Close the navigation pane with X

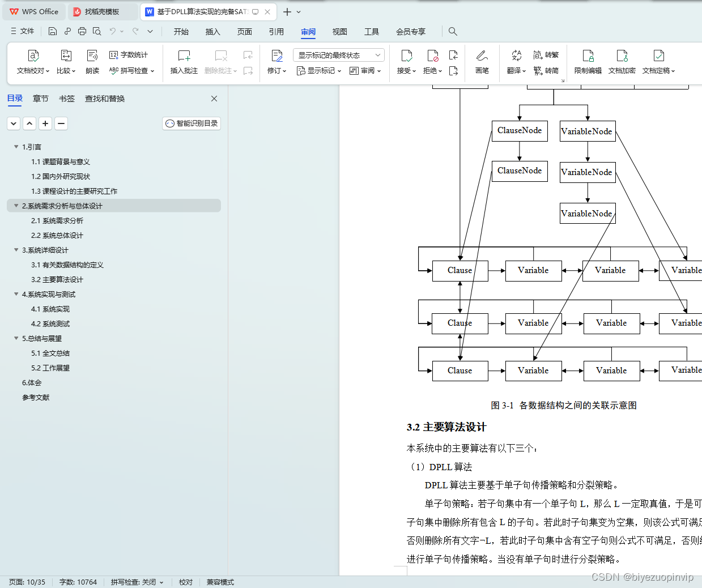click(214, 98)
